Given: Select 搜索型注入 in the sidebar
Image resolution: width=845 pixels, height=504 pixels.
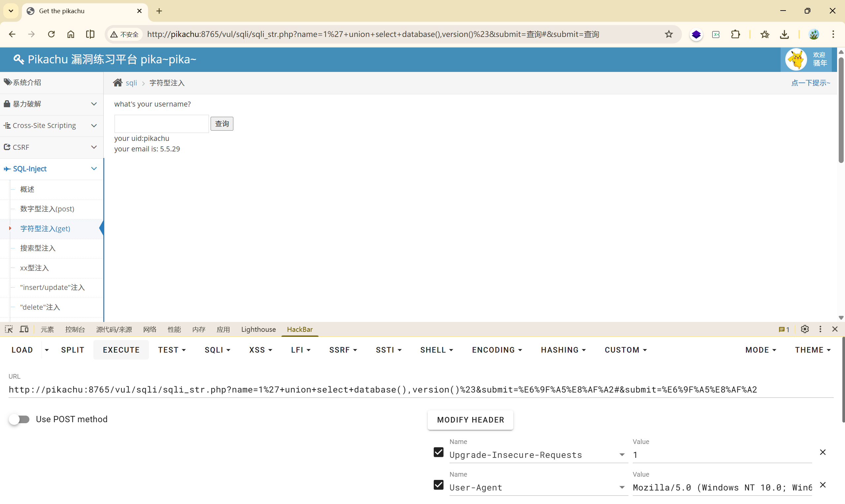Looking at the screenshot, I should pos(38,248).
